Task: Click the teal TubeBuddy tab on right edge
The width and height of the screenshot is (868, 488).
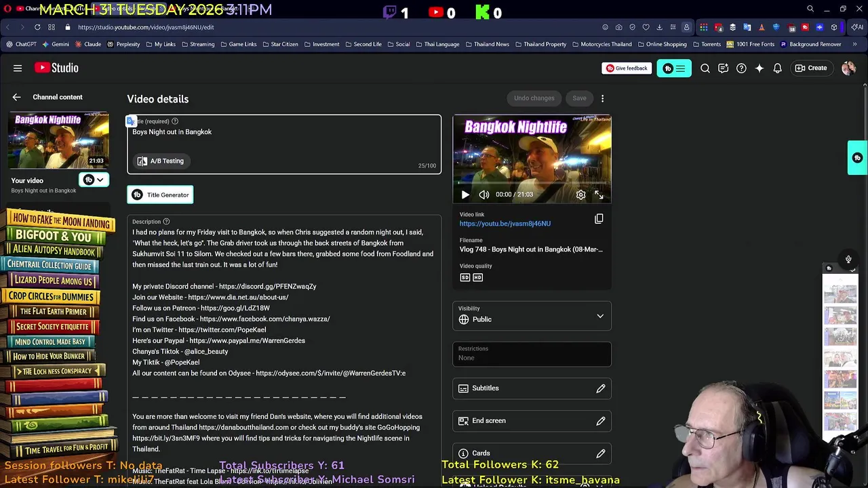Action: point(857,158)
